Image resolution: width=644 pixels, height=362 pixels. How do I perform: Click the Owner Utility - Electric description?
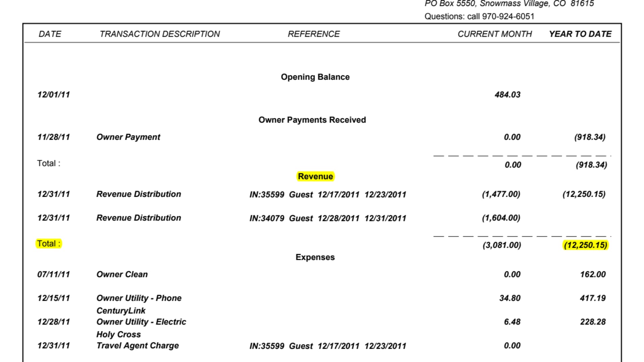141,322
